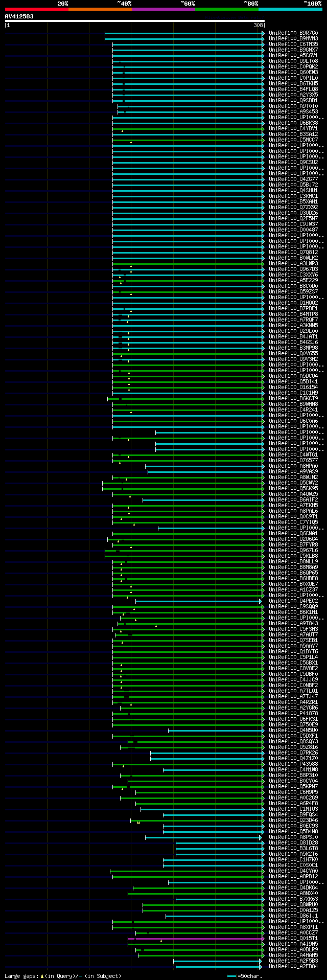Click the UniRef100_C0PQK2 hit label
Viewport: 327px width, 980px height.
coord(293,66)
